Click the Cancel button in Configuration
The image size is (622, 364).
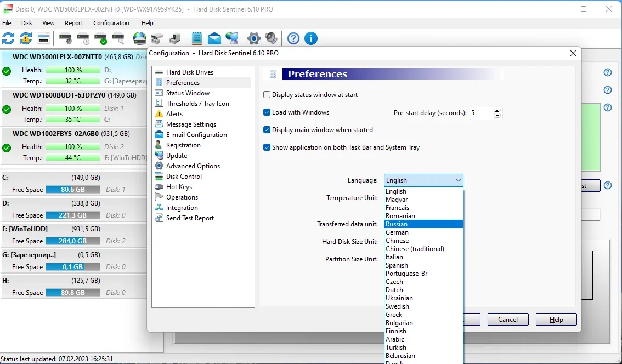pyautogui.click(x=508, y=320)
